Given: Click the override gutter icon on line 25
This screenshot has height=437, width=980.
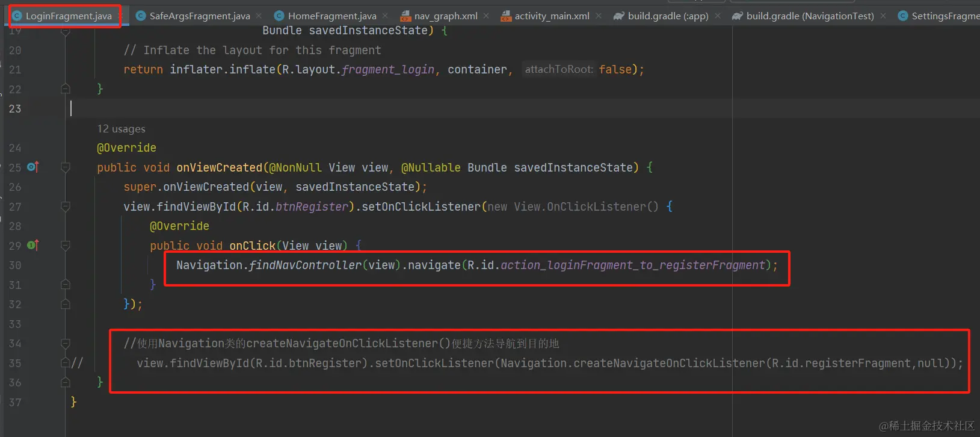Looking at the screenshot, I should [x=33, y=167].
